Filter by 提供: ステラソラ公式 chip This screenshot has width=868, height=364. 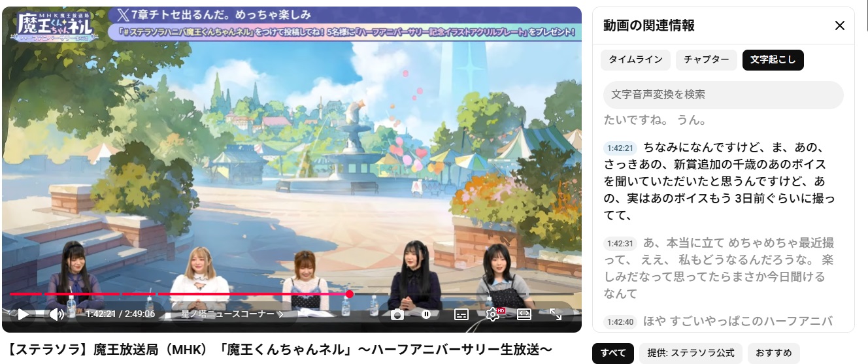click(x=690, y=353)
